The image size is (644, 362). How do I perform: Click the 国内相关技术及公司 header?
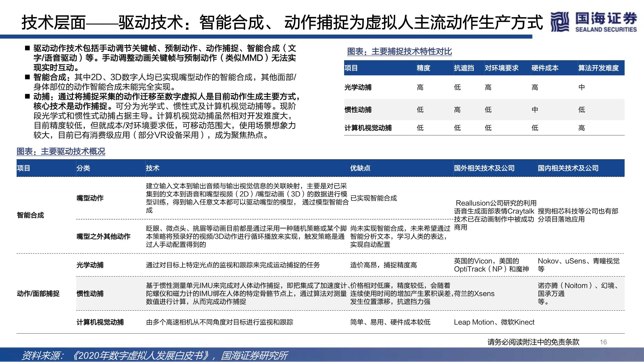point(568,168)
